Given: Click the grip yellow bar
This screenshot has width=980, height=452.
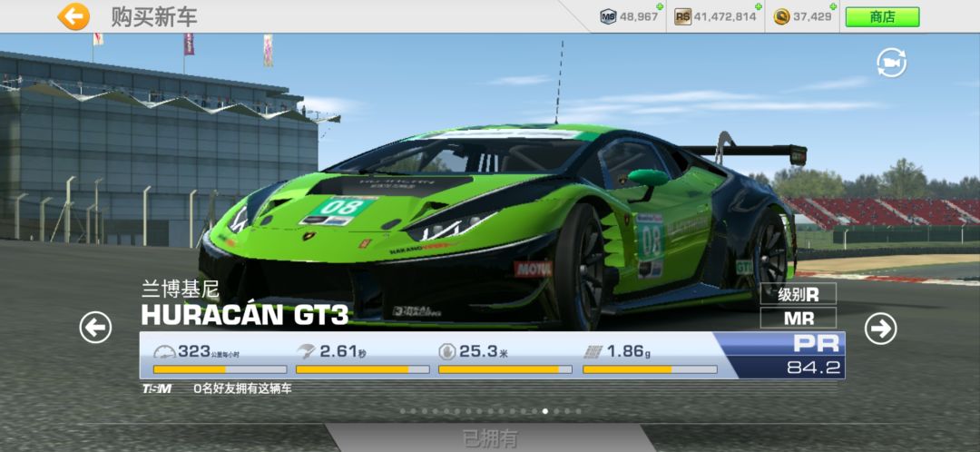Looking at the screenshot, I should point(650,369).
